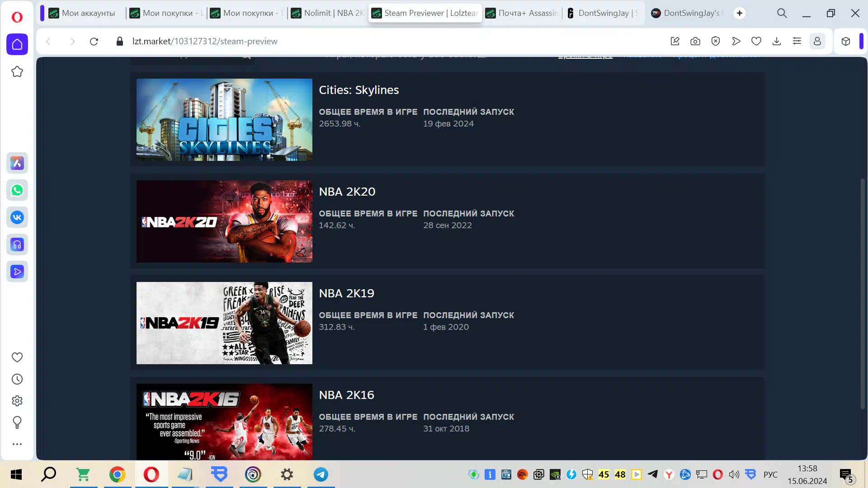The height and width of the screenshot is (488, 868).
Task: Click the send-arrow flow icon
Action: [736, 42]
